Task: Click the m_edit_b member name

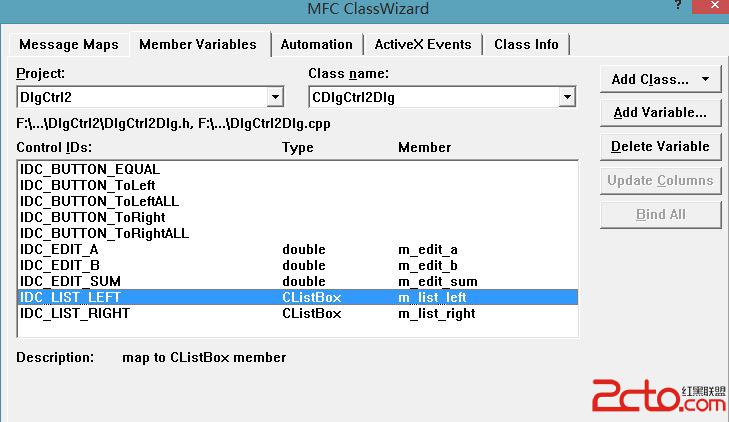Action: [428, 265]
